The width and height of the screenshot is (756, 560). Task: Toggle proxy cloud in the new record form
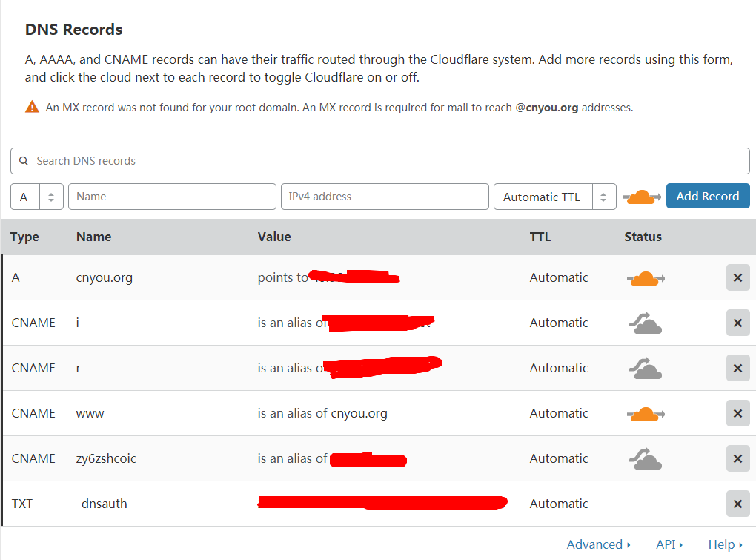click(x=642, y=197)
